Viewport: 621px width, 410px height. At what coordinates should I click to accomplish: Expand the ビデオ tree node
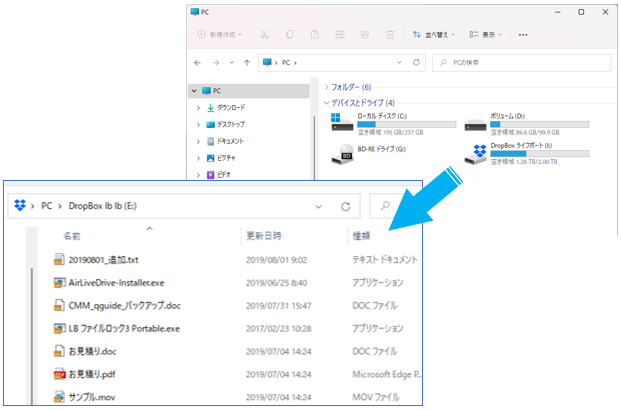coord(198,175)
